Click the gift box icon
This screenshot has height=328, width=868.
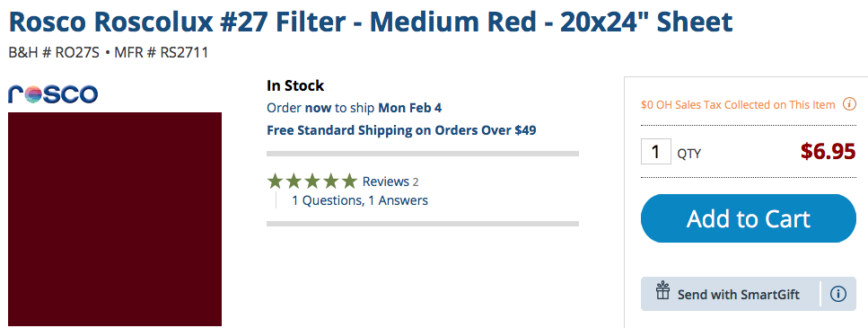click(x=662, y=290)
